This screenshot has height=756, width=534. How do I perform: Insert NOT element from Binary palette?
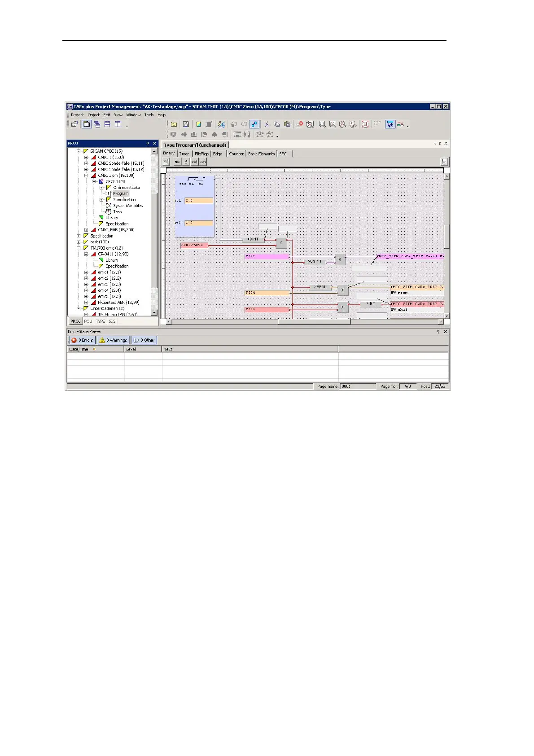(x=178, y=162)
